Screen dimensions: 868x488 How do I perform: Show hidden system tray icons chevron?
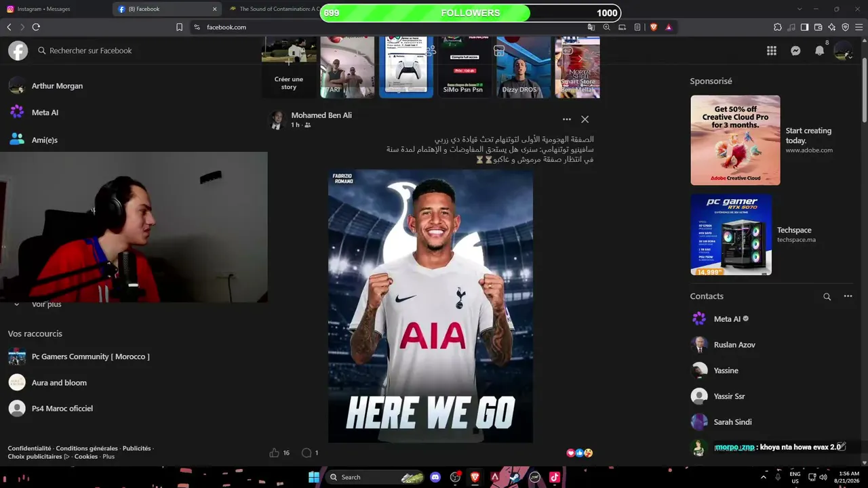[763, 477]
